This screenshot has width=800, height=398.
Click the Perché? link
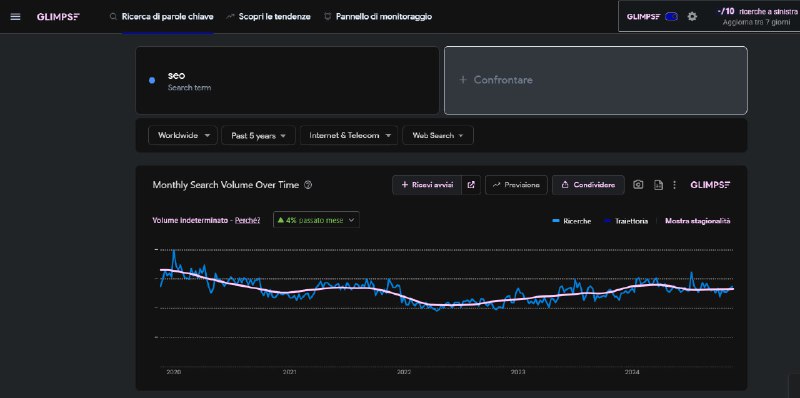pos(247,220)
